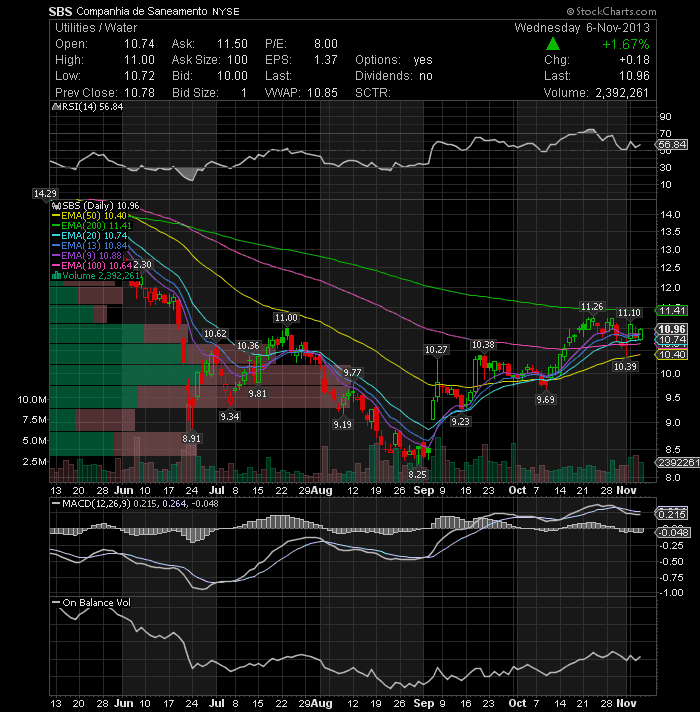Click the green up-arrow change indicator
Image resolution: width=700 pixels, height=712 pixels.
point(552,44)
